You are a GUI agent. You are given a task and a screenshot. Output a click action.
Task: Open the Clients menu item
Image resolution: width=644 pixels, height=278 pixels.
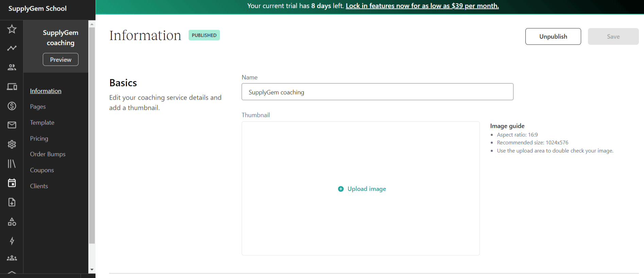[x=39, y=186]
